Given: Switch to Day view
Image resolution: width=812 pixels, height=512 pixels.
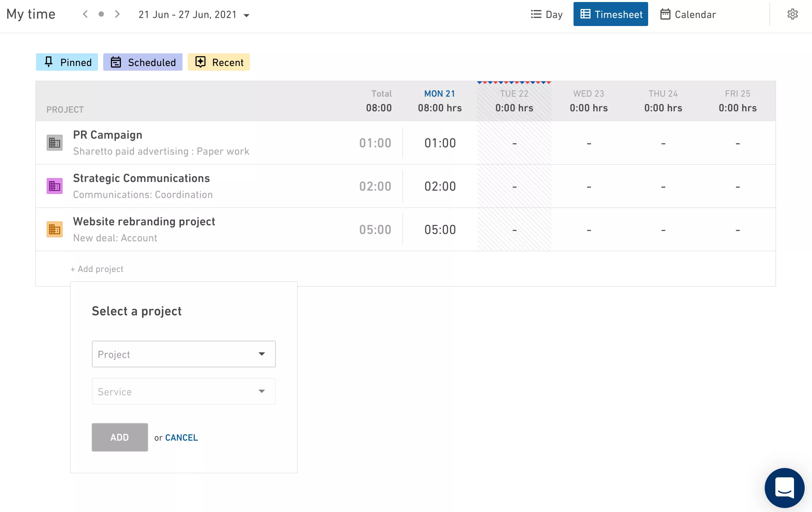Looking at the screenshot, I should [546, 14].
